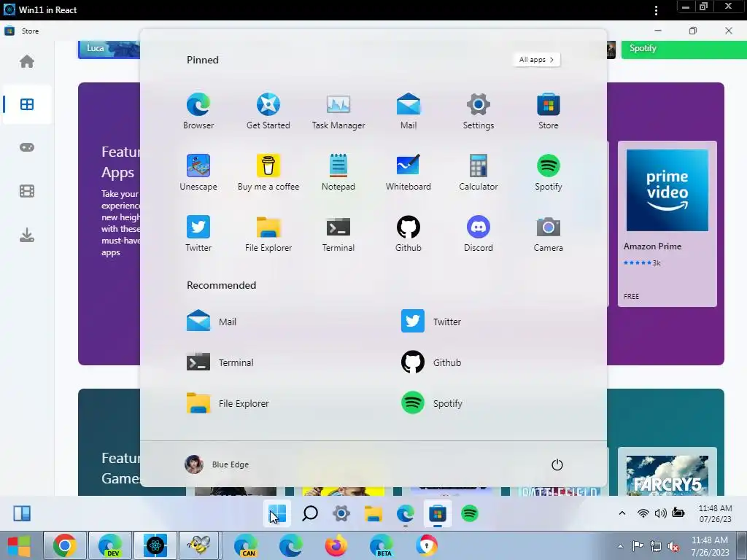Viewport: 747px width, 560px height.
Task: Open the Amazon Prime app card
Action: coord(667,224)
